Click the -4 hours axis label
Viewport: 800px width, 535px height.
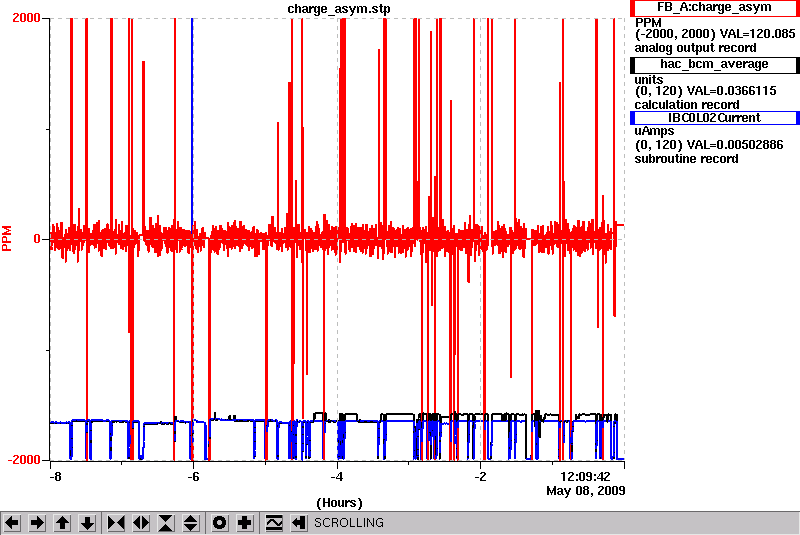336,477
